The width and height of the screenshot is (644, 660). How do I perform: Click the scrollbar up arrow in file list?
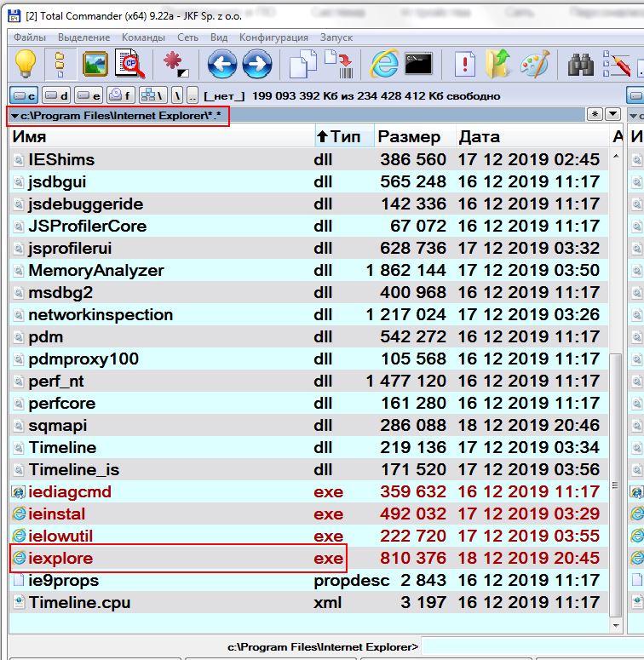coord(616,156)
